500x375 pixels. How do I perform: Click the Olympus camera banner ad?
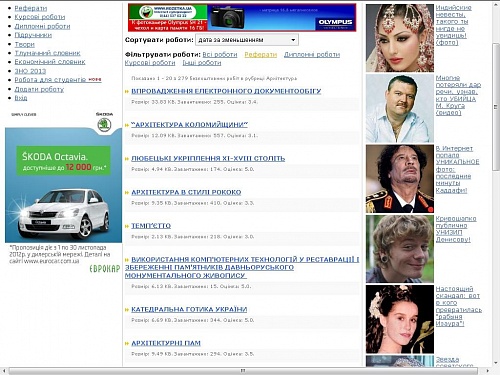(242, 17)
